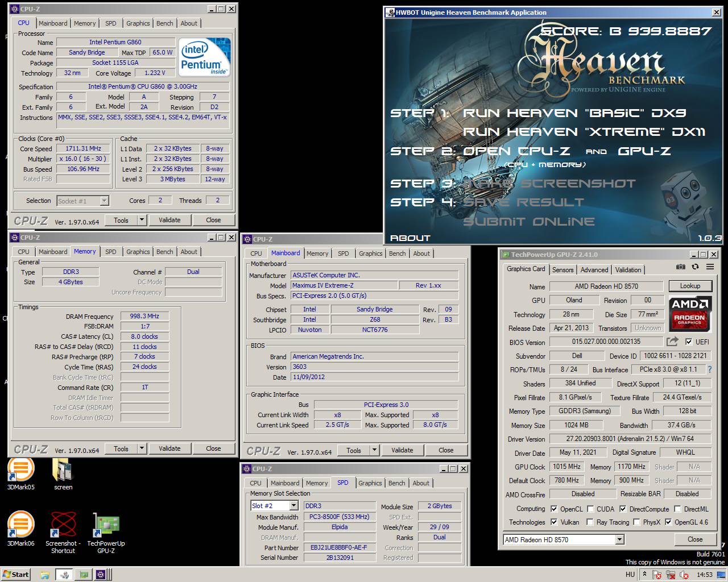Click RUN HEAVEN "BASIC" DX9

(574, 113)
